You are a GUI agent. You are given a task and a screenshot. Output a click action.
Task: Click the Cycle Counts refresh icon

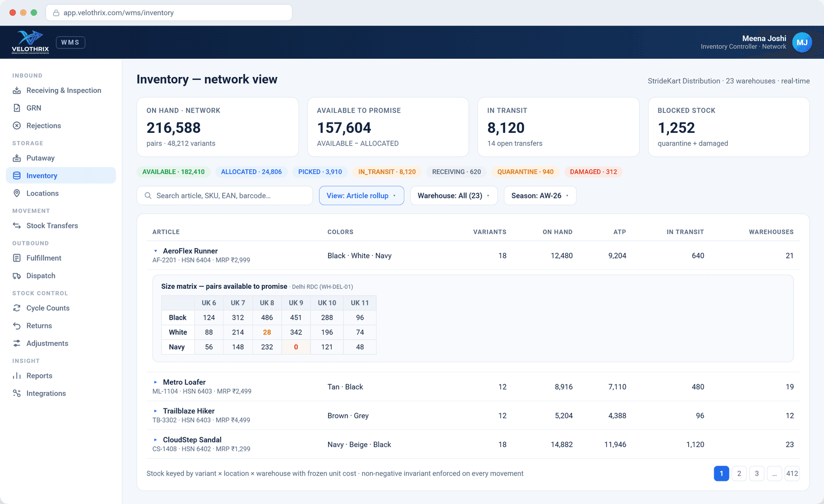coord(17,308)
